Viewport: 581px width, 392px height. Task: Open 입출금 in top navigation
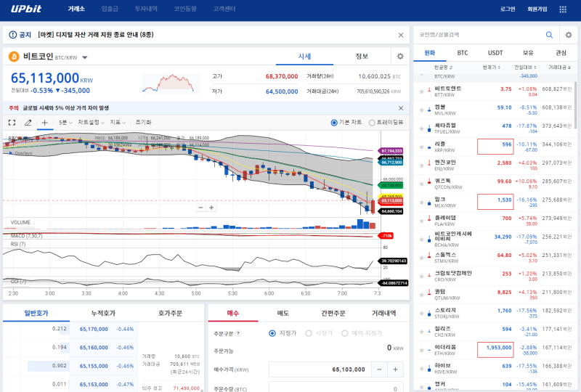tap(110, 9)
